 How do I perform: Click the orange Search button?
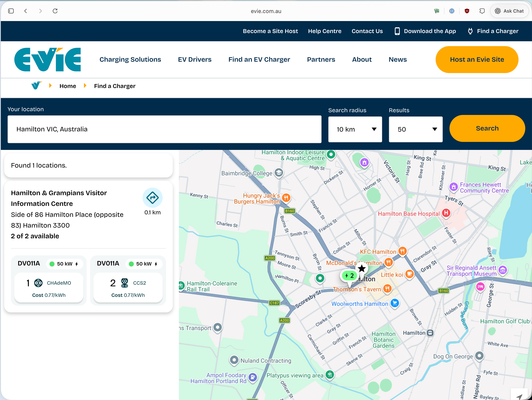coord(487,128)
